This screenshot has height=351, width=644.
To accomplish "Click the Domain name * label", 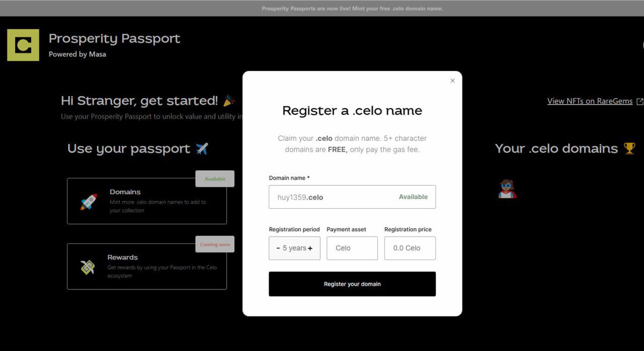I will click(x=289, y=178).
